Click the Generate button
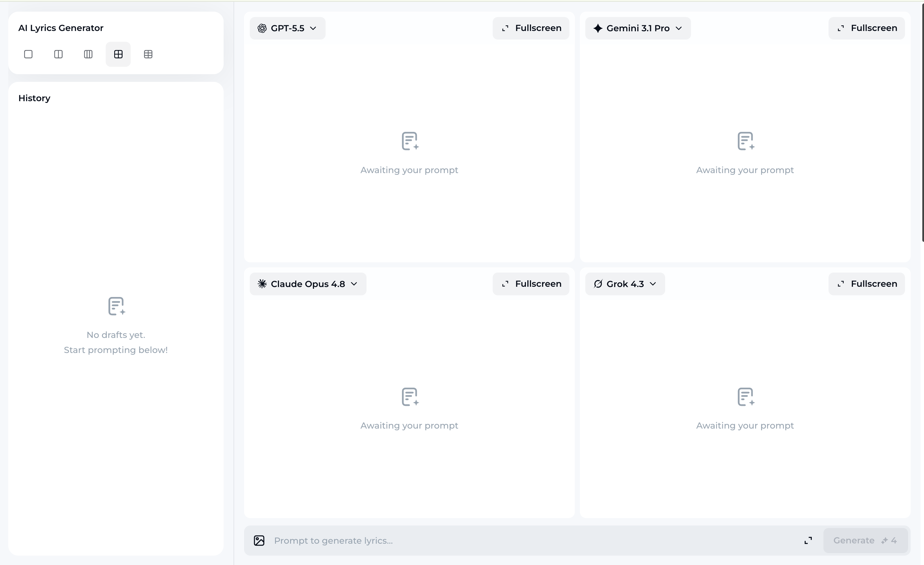This screenshot has height=565, width=924. coord(865,540)
